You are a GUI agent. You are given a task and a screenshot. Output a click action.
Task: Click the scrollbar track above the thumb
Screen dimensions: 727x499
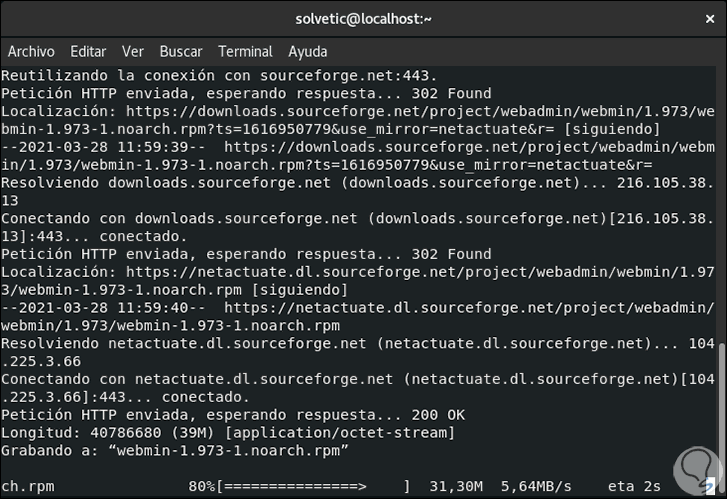tap(722, 200)
